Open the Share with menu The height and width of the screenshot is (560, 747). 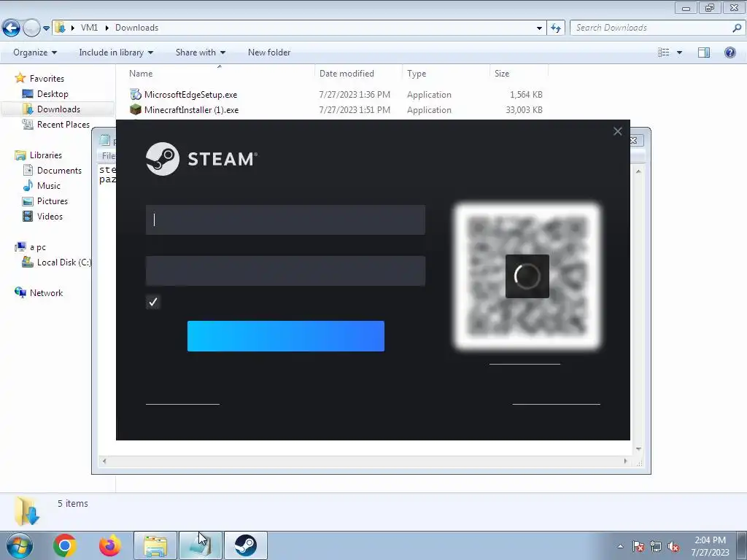pyautogui.click(x=201, y=52)
